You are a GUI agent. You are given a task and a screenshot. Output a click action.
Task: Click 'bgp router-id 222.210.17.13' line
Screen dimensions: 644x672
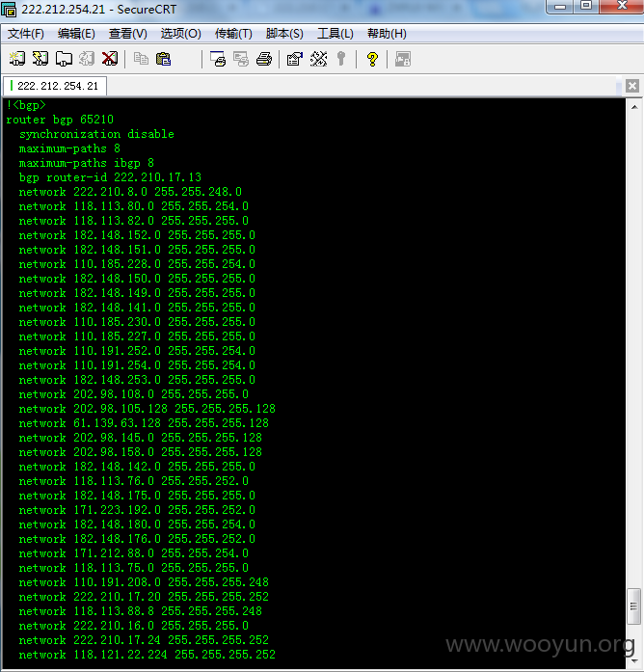(110, 177)
